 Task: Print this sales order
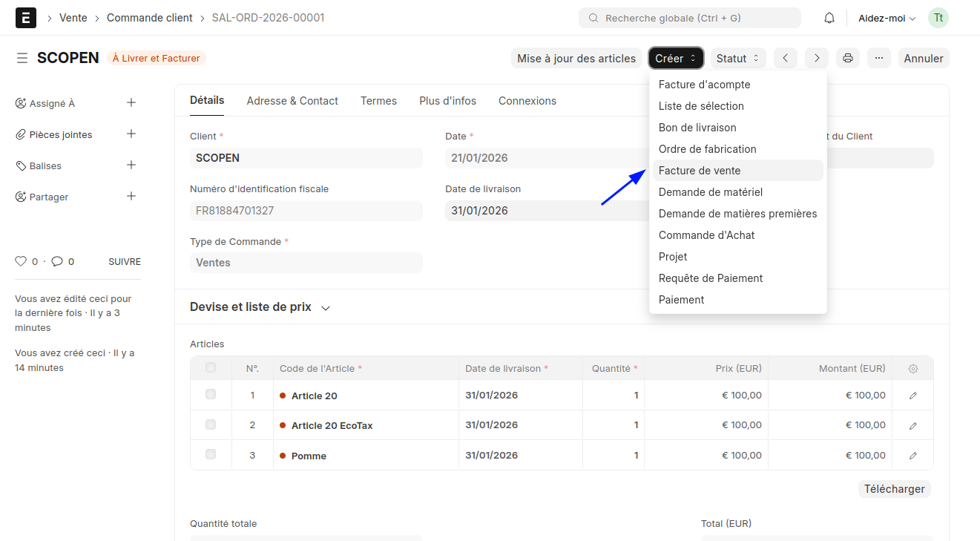click(848, 58)
